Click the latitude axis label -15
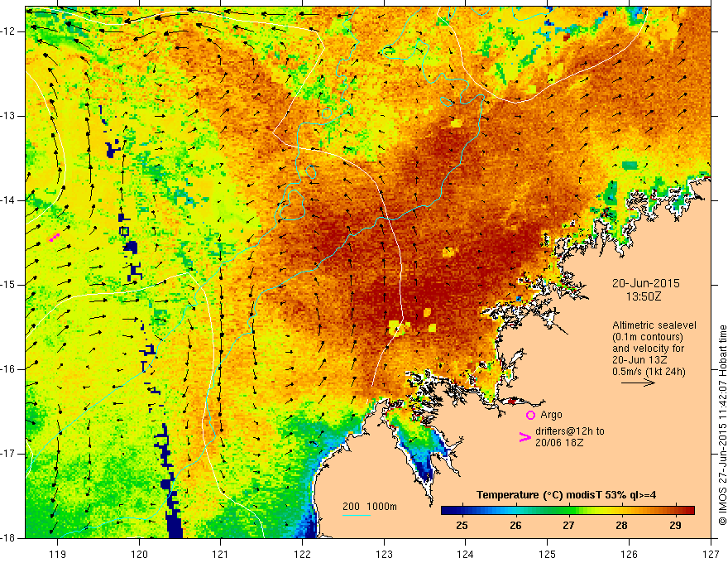Viewport: 728px width, 563px height. tap(9, 285)
